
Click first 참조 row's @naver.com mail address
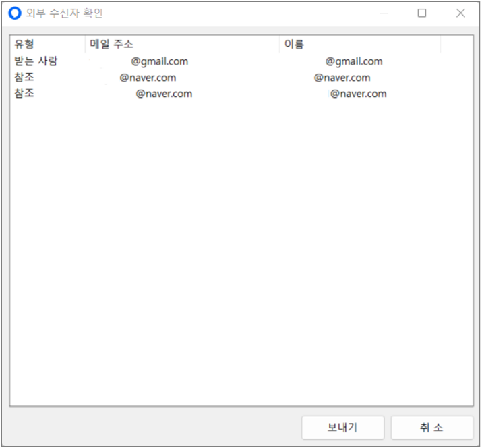click(148, 78)
